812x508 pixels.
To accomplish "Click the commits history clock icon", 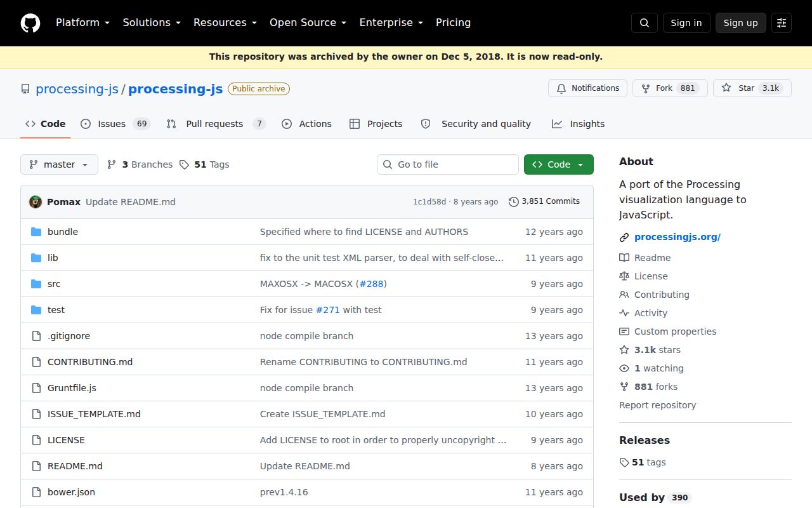I will click(x=513, y=201).
